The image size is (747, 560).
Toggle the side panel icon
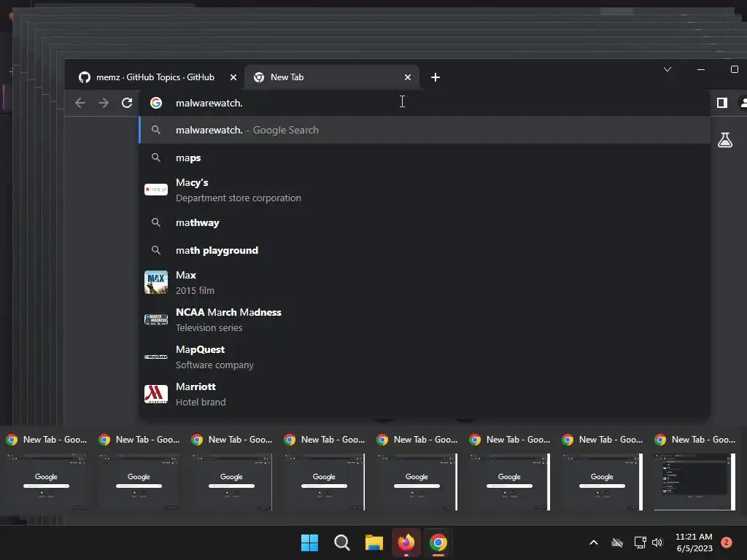722,103
